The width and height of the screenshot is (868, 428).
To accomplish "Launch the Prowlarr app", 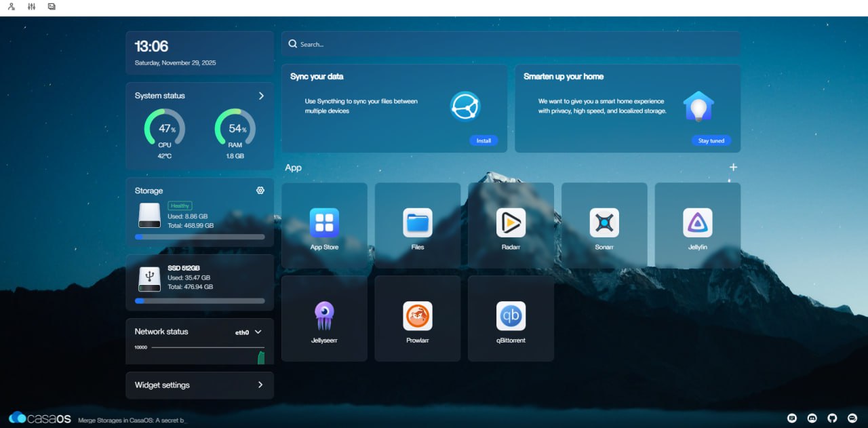I will pyautogui.click(x=417, y=317).
